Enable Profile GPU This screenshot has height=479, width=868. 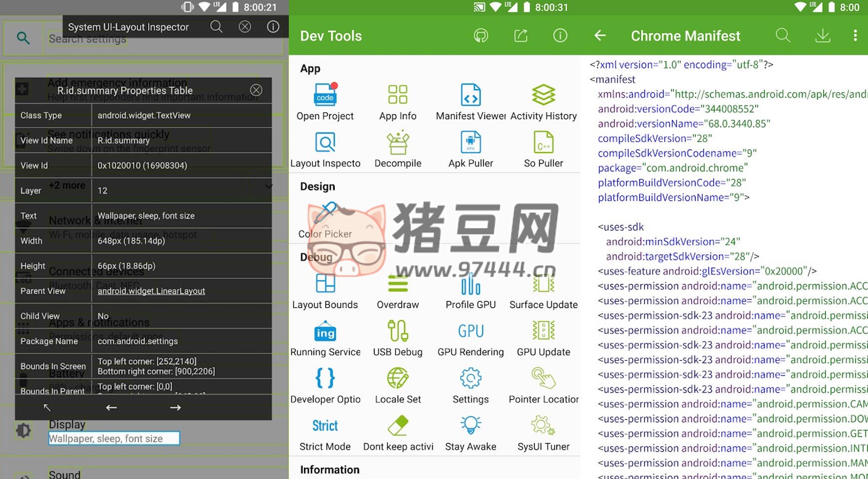point(470,291)
